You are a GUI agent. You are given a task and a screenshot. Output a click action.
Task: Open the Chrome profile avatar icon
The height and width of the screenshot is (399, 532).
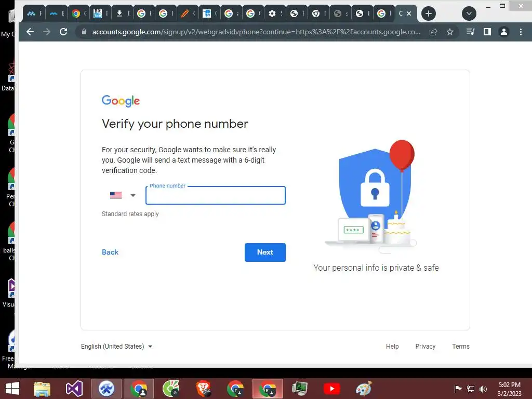point(504,32)
